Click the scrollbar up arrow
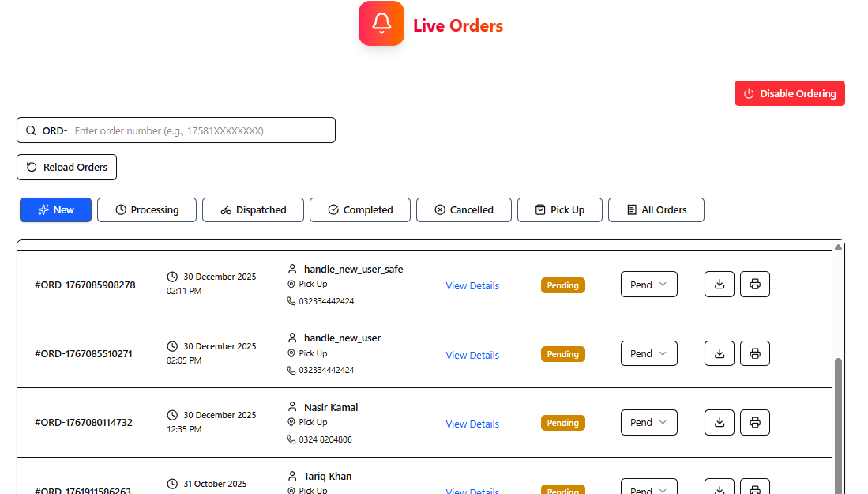868x494 pixels. pyautogui.click(x=838, y=247)
